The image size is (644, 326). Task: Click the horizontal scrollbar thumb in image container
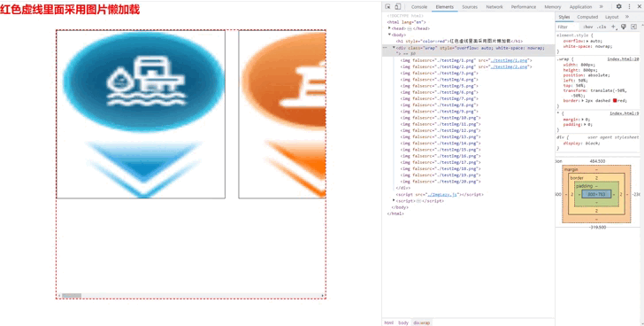click(72, 296)
